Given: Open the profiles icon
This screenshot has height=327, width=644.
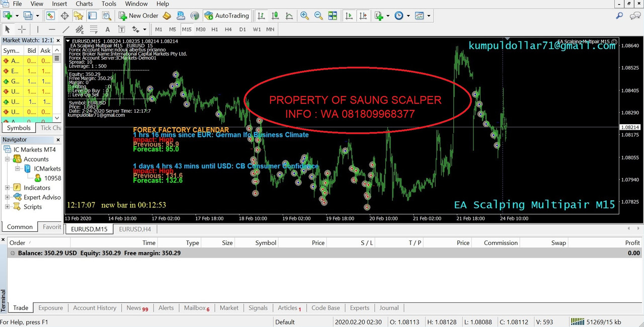Looking at the screenshot, I should 28,16.
